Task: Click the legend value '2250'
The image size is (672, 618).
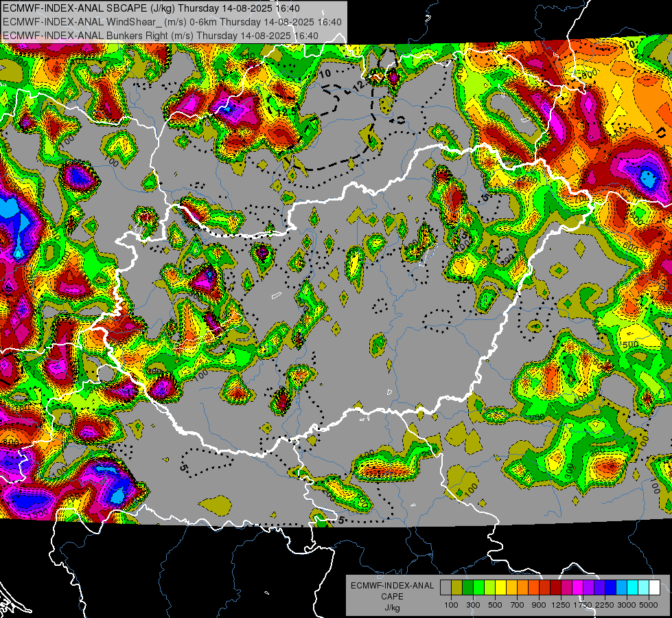Action: tap(605, 605)
